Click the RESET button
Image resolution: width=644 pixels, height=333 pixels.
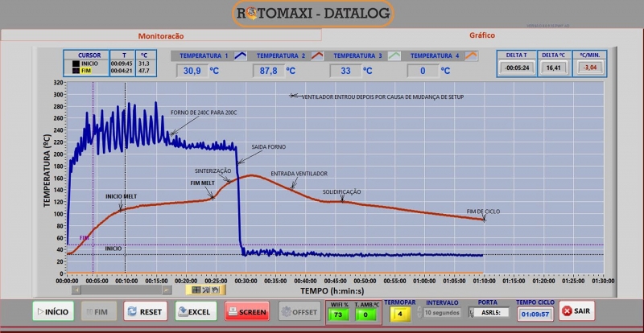point(146,311)
